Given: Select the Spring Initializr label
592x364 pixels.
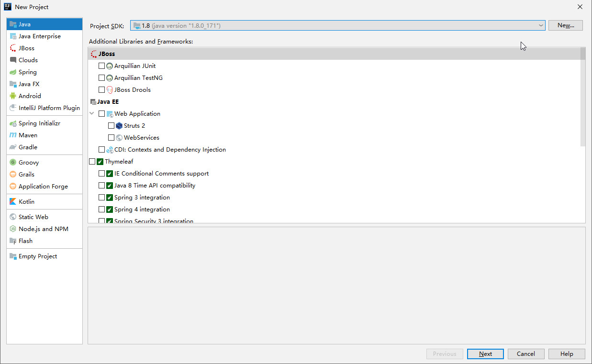Looking at the screenshot, I should coord(39,123).
